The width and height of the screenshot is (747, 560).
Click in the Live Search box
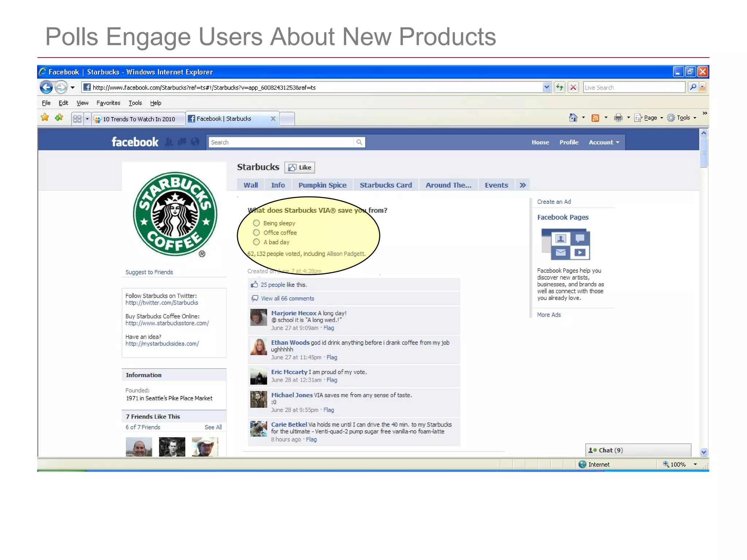pos(634,87)
